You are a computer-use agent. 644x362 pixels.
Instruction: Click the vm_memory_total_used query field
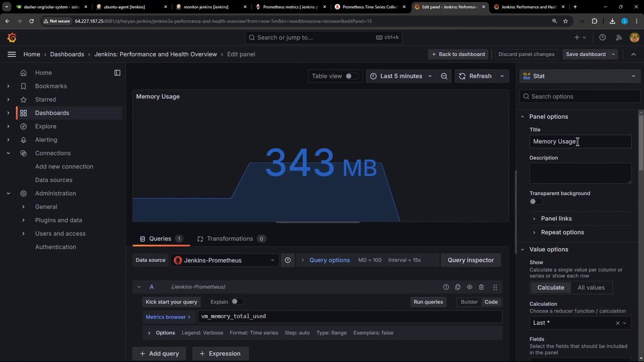pos(350,317)
